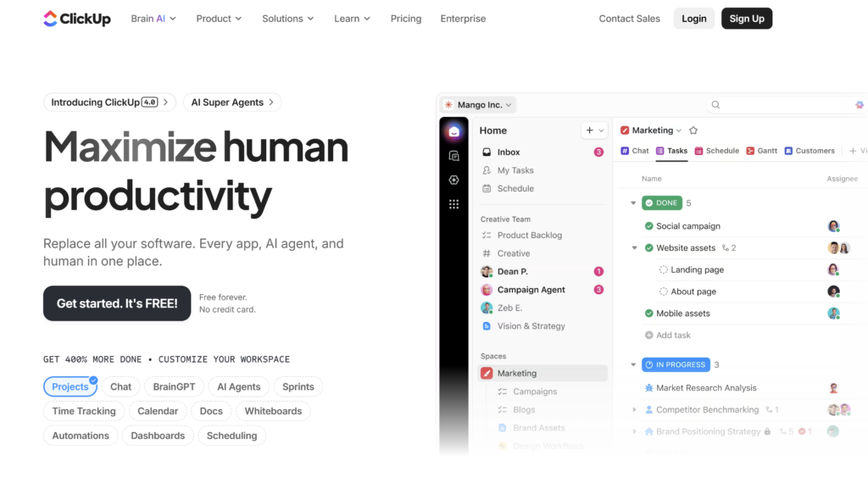The height and width of the screenshot is (483, 868).
Task: Star the Marketing space as favorite
Action: point(693,130)
